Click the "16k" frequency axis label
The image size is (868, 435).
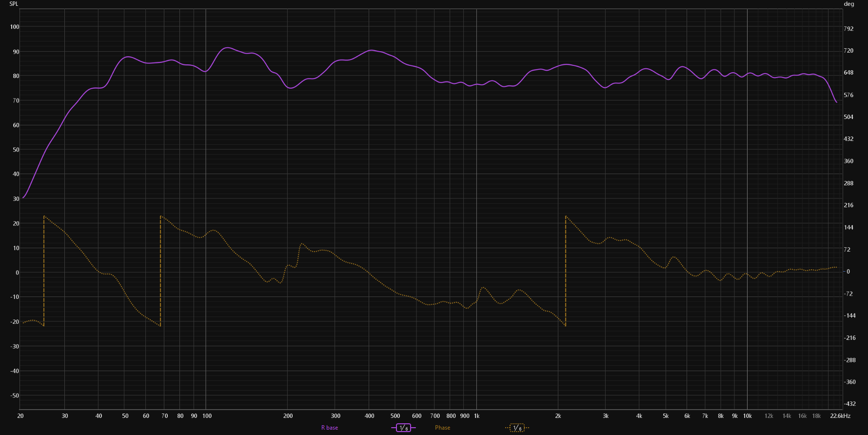pyautogui.click(x=803, y=416)
